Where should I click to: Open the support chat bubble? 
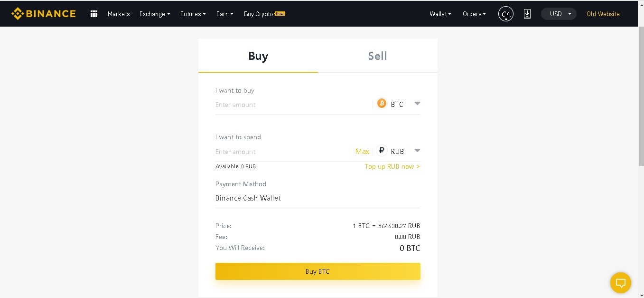point(620,282)
